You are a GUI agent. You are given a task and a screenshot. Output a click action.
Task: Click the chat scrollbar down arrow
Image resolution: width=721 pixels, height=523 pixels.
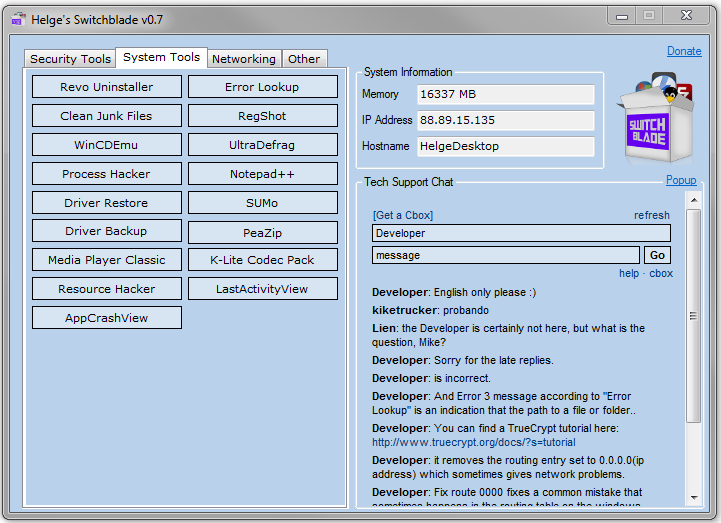point(694,498)
